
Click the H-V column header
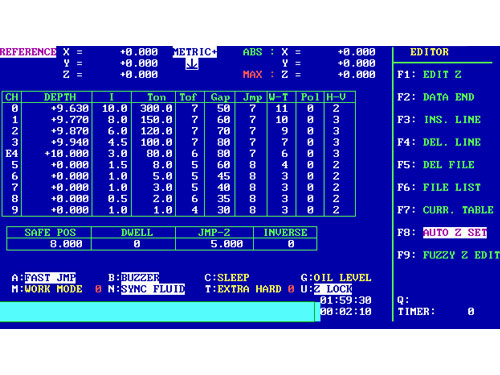click(x=336, y=97)
